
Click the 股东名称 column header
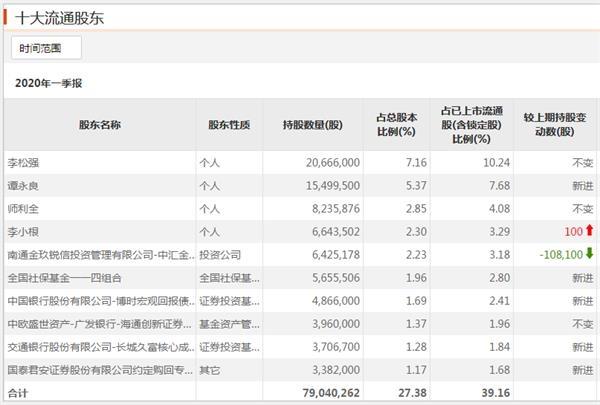tap(100, 125)
